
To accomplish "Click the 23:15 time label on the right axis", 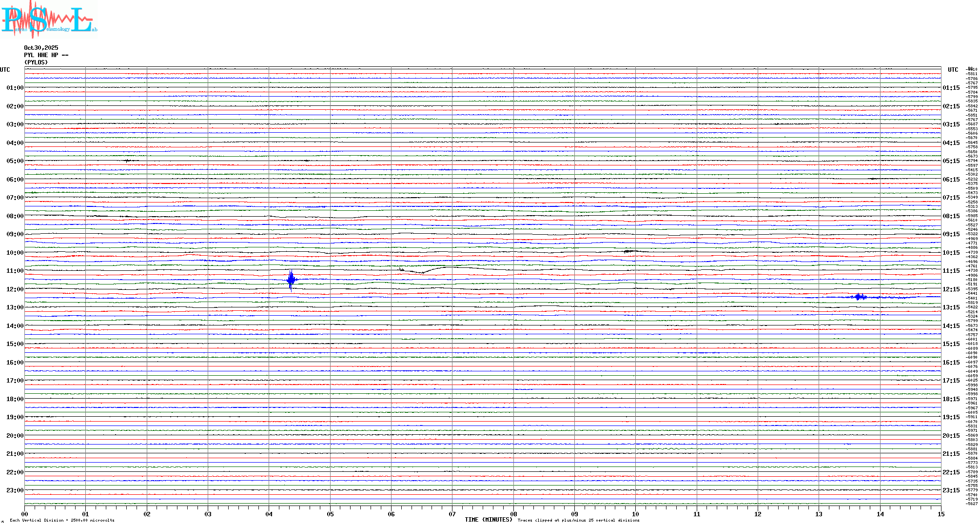I will 951,490.
